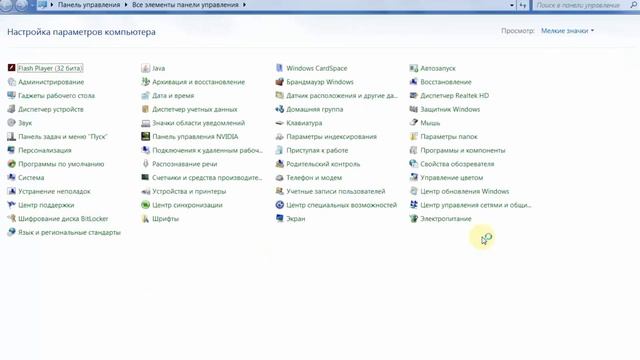This screenshot has height=360, width=640.
Task: Open Приступая к работе link
Action: (x=317, y=150)
